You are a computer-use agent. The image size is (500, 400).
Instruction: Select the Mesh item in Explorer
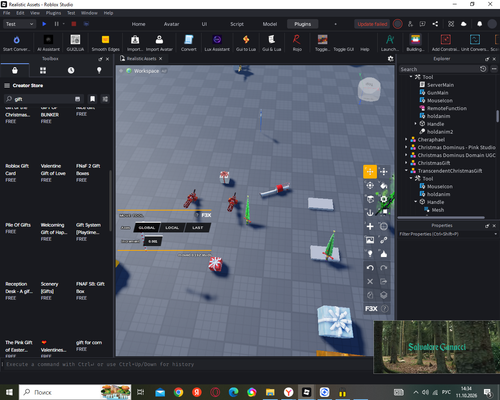click(438, 210)
